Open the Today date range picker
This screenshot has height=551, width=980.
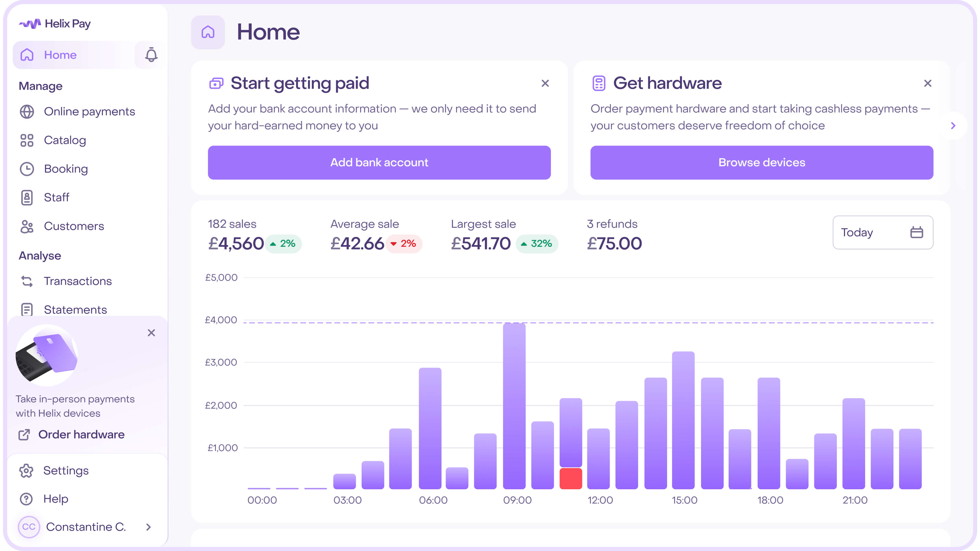(x=882, y=232)
